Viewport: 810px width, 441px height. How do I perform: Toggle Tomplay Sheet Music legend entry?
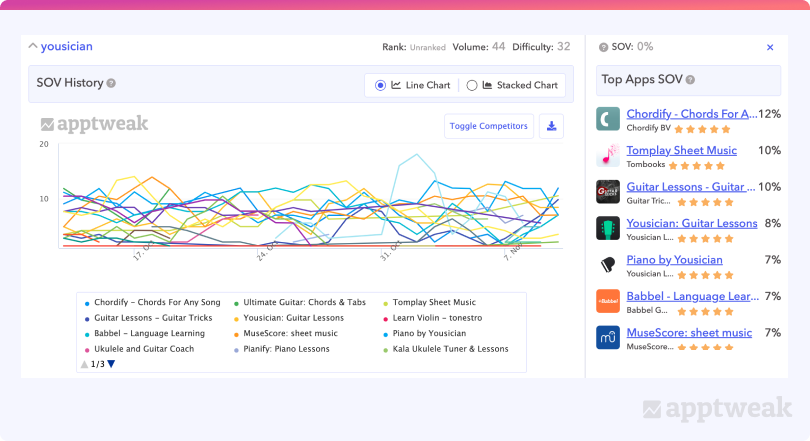pos(429,303)
